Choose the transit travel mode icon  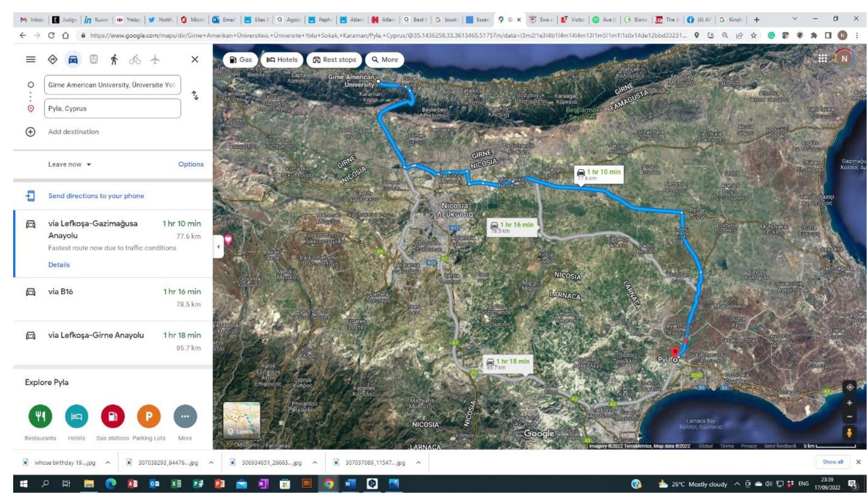[94, 60]
